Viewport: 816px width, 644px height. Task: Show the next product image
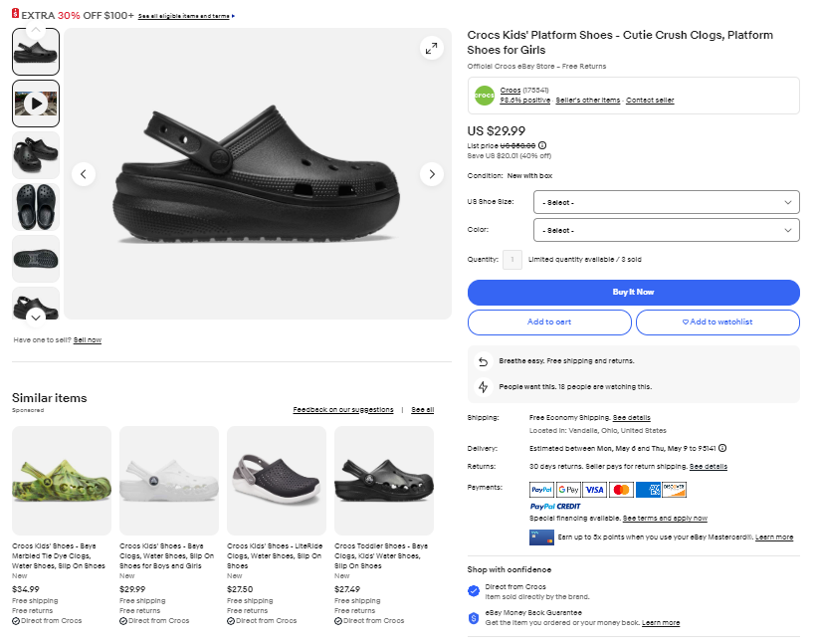(x=432, y=174)
